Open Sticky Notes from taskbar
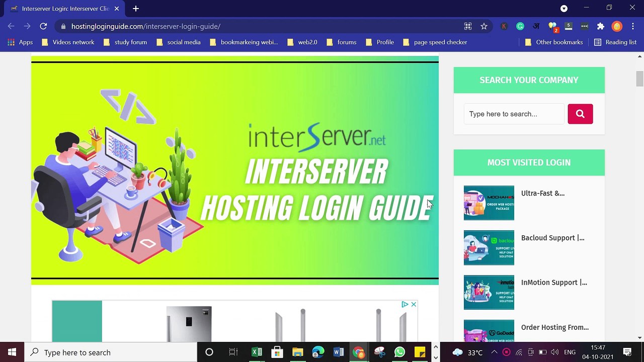Screen dimensions: 644x362 click(420, 352)
